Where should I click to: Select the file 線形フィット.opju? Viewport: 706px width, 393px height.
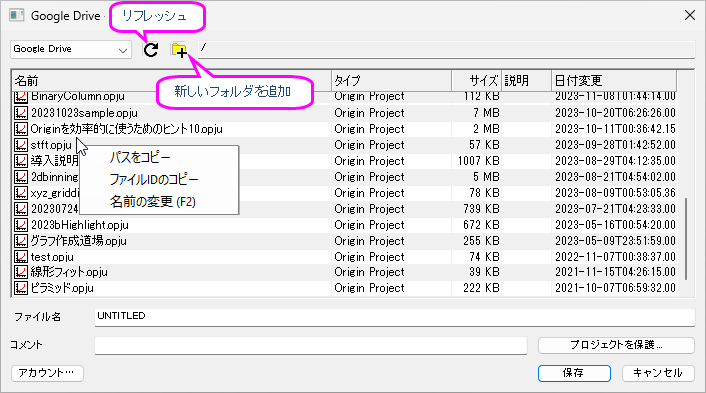(x=69, y=272)
